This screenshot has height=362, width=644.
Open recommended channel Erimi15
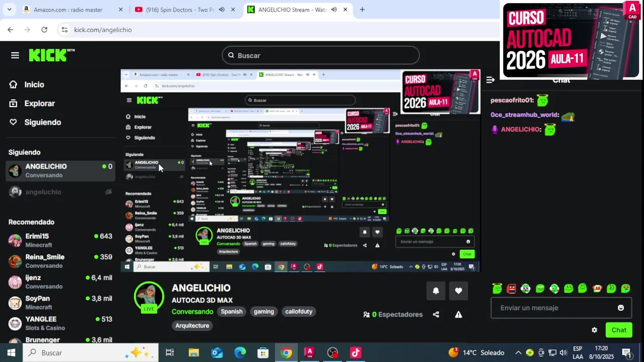(x=60, y=240)
